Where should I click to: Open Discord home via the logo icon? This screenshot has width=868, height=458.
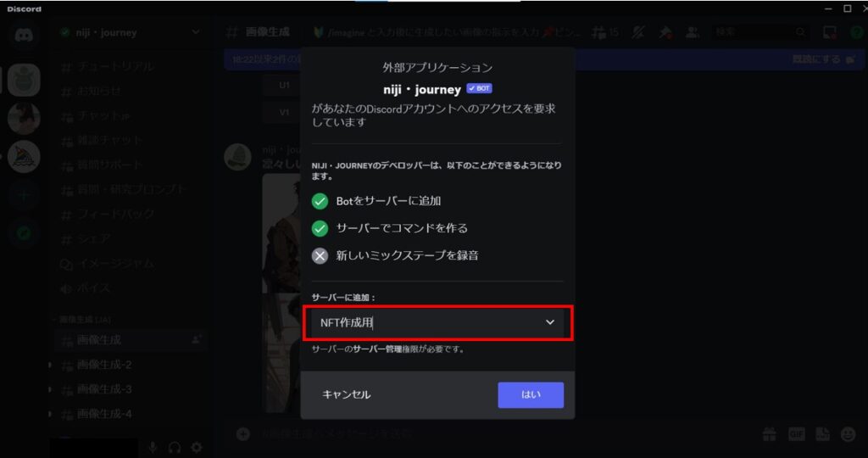tap(23, 35)
